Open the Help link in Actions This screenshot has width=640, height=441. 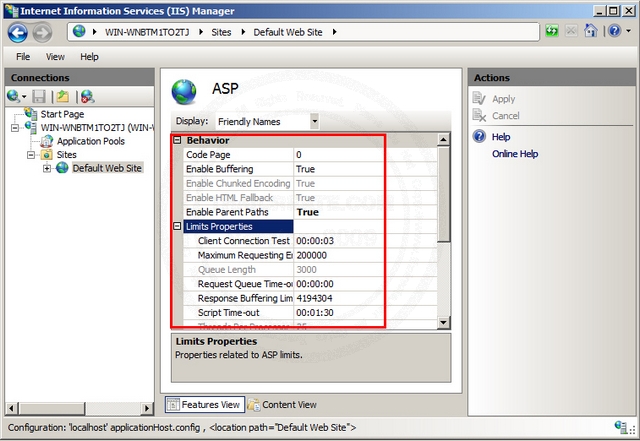[x=501, y=137]
